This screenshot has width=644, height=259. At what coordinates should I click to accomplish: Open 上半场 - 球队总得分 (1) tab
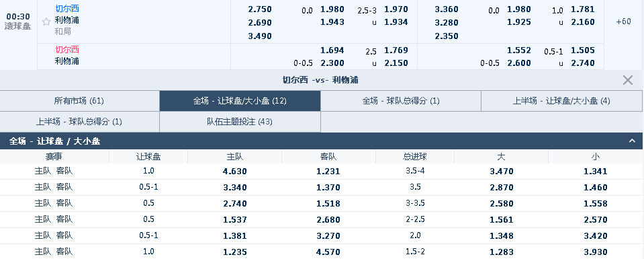[x=79, y=122]
